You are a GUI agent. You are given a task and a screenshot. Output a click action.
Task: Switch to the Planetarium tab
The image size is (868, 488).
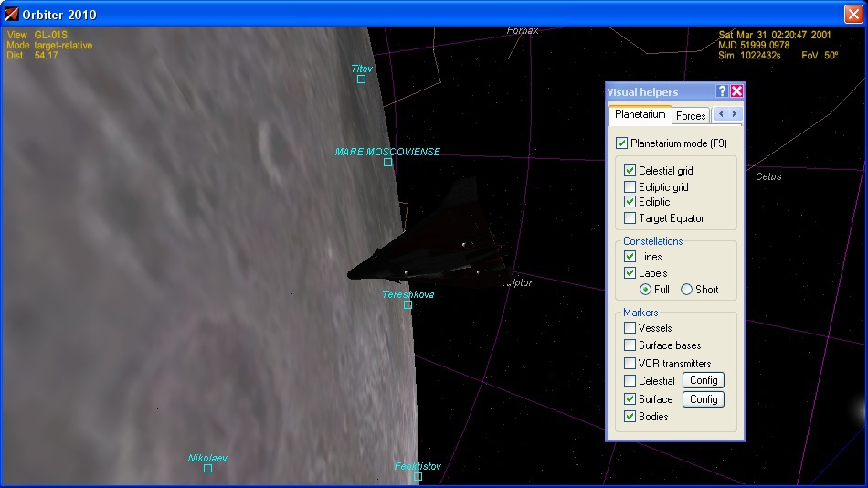pyautogui.click(x=640, y=114)
